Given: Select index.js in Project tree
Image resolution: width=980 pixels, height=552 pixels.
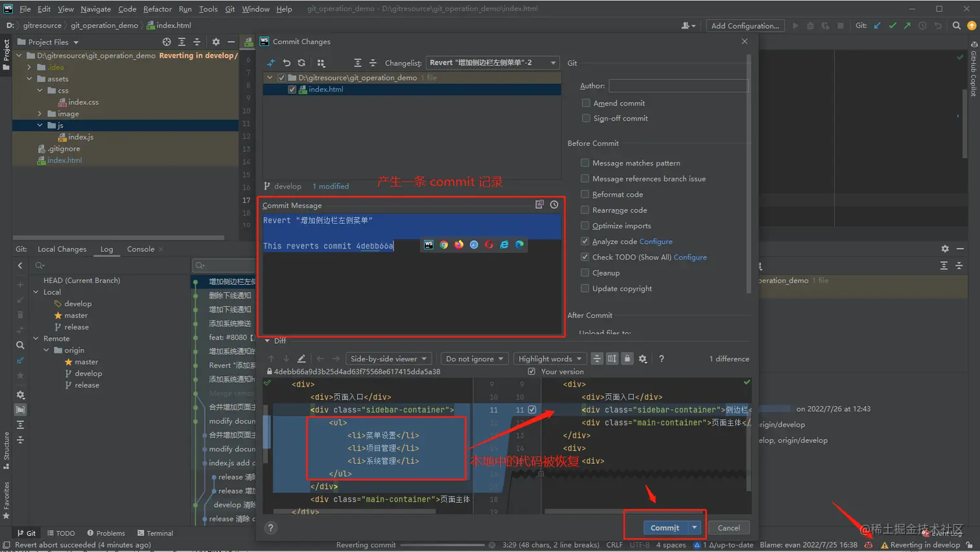Looking at the screenshot, I should click(x=80, y=137).
